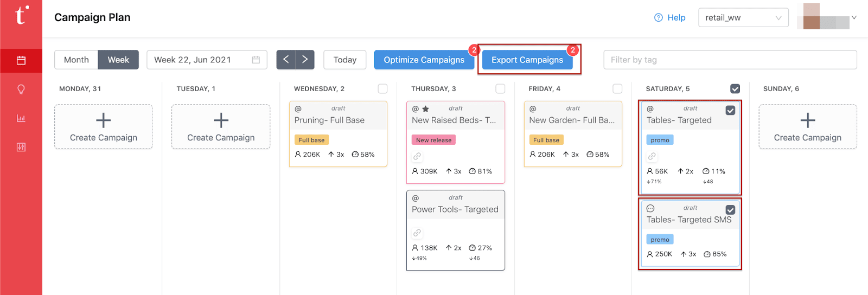Screen dimensions: 868x295
Task: Go to next week arrow
Action: [305, 60]
